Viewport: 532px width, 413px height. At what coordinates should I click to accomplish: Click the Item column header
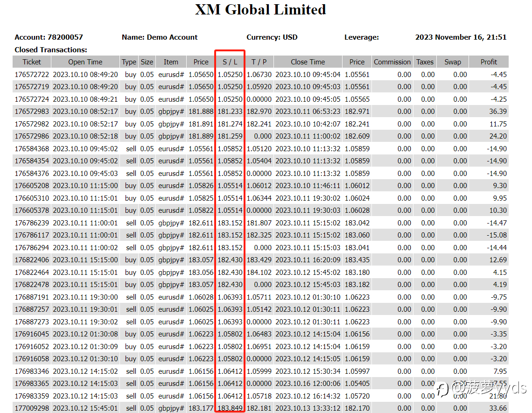[x=171, y=62]
